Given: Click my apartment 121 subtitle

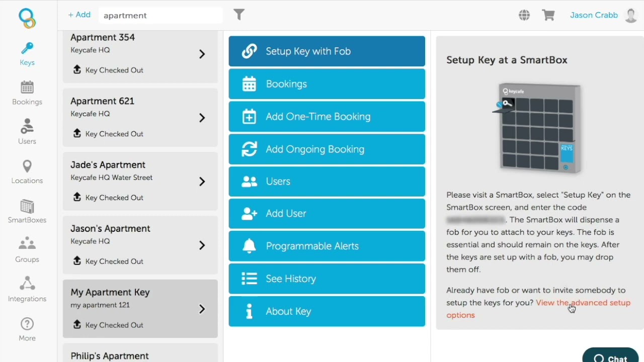Looking at the screenshot, I should click(100, 305).
